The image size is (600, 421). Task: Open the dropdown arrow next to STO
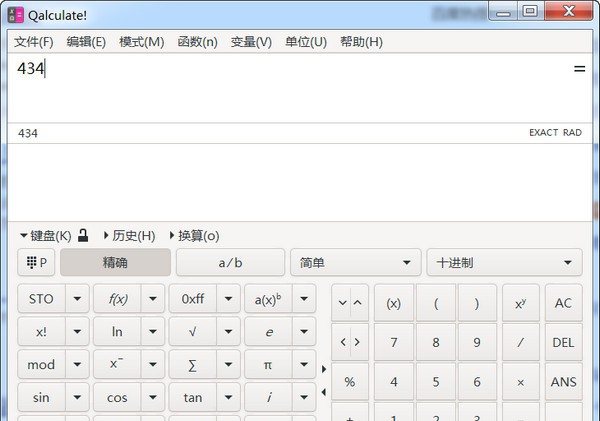(77, 299)
